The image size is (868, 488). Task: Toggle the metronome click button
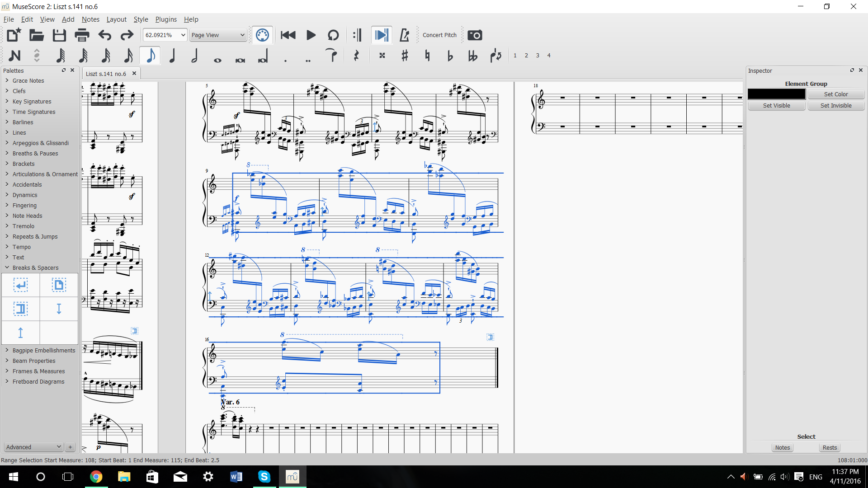404,35
